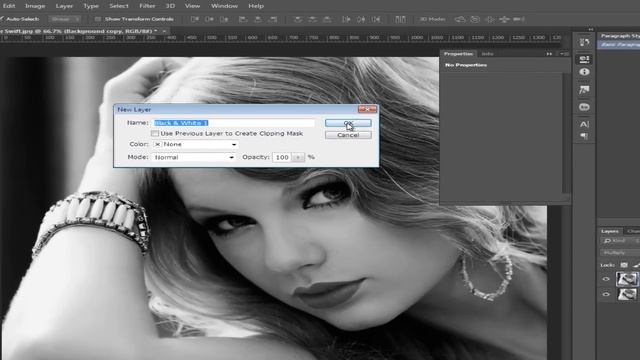Click Cancel in New Layer dialog

point(348,135)
